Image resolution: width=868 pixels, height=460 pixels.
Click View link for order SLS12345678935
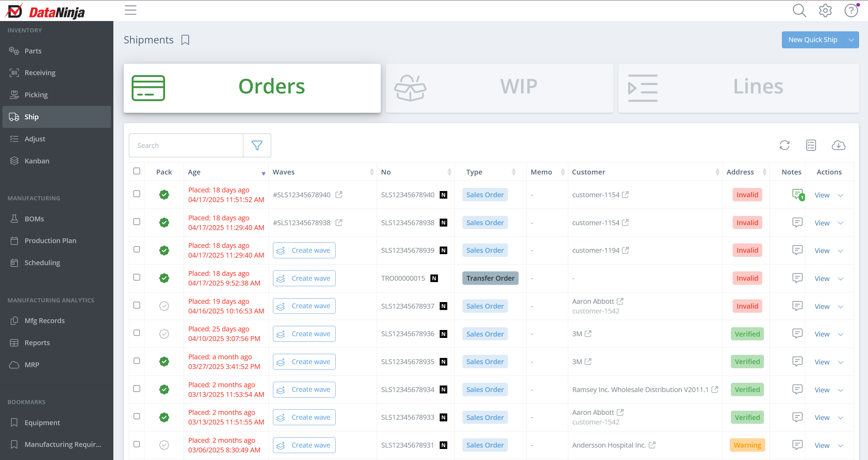coord(821,362)
